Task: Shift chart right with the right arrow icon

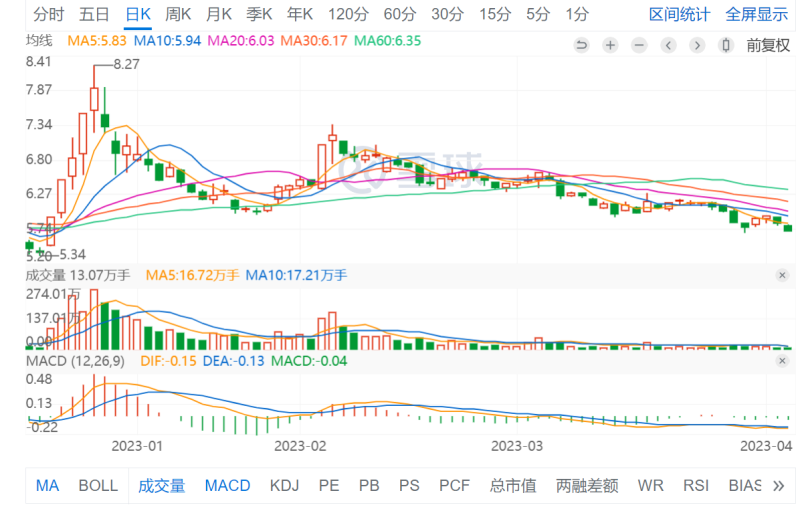Action: 697,45
